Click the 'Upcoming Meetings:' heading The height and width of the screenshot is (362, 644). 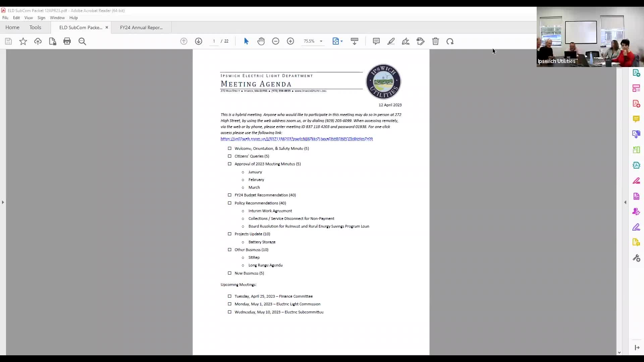pos(238,285)
